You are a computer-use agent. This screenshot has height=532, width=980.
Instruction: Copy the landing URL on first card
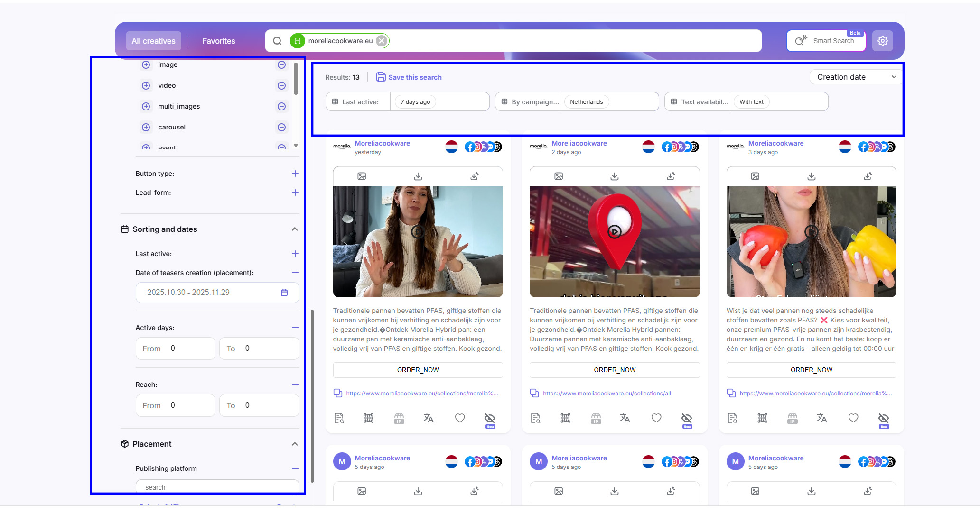[338, 393]
